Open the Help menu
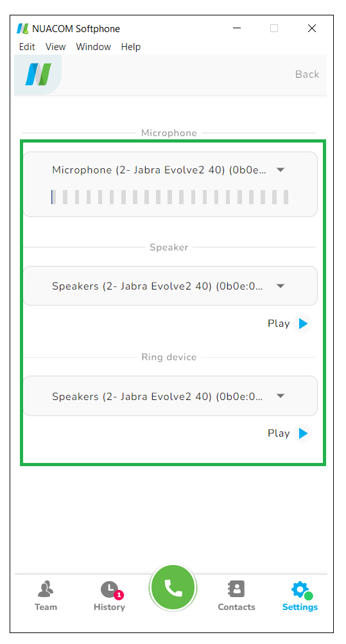The image size is (346, 644). tap(130, 47)
